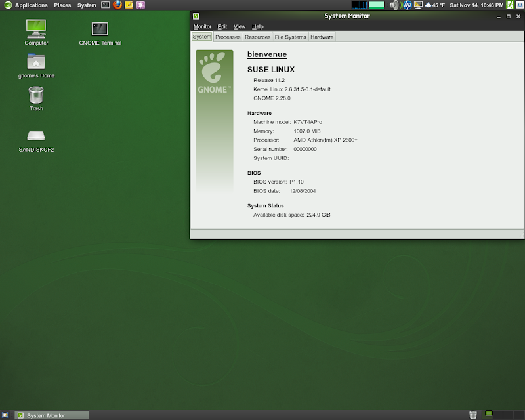
Task: Click the show desktop button in bottom panel
Action: point(5,415)
